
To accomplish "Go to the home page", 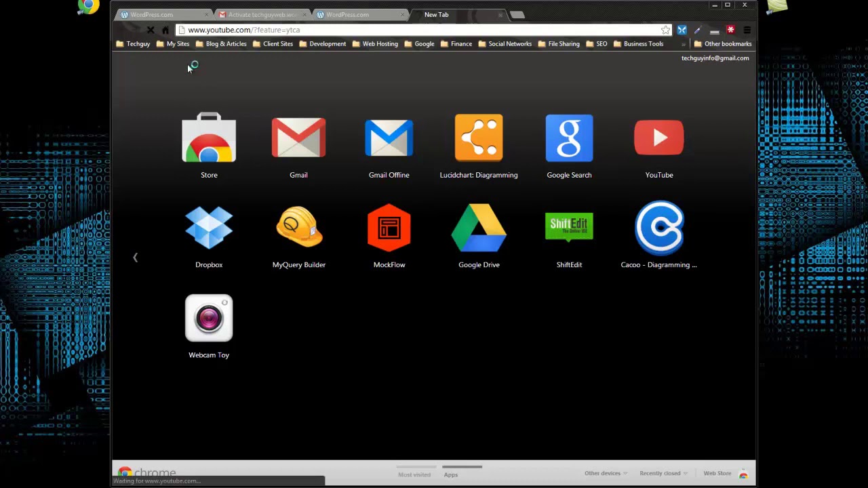I will point(165,30).
